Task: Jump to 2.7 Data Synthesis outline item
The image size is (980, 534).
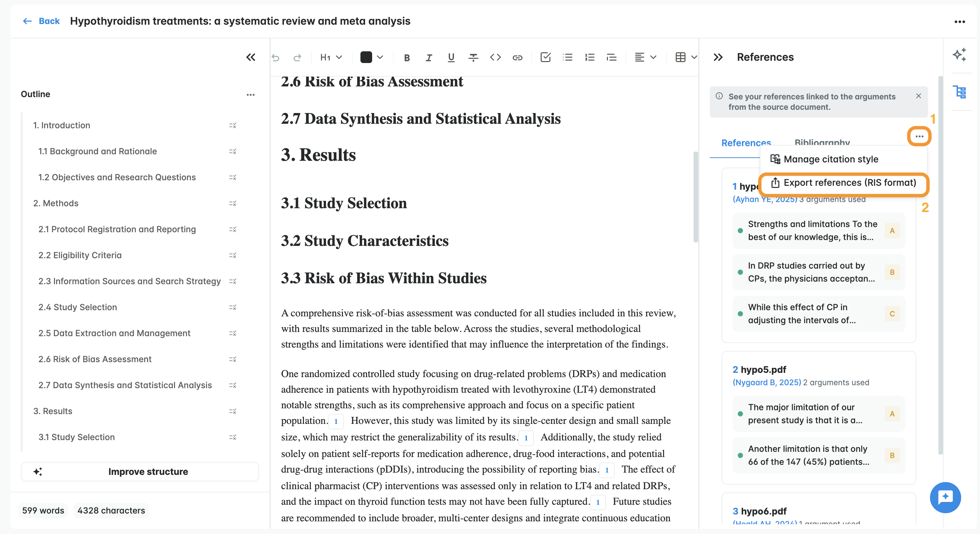Action: click(125, 385)
